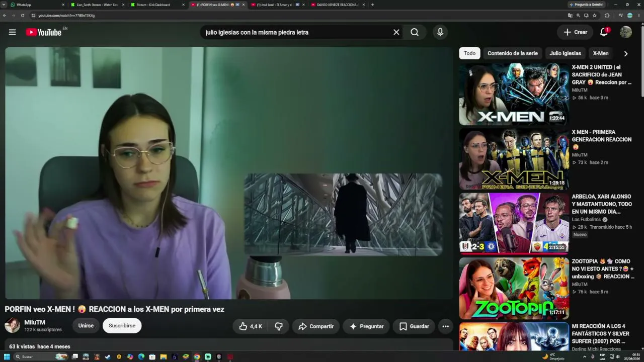Open the browser extensions puzzle icon
The width and height of the screenshot is (644, 362).
607,16
